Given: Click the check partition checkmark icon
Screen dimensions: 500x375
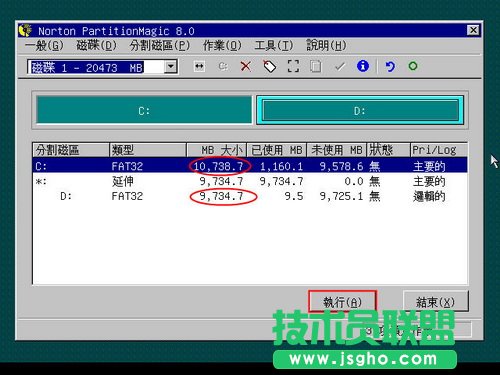Looking at the screenshot, I should (x=340, y=67).
